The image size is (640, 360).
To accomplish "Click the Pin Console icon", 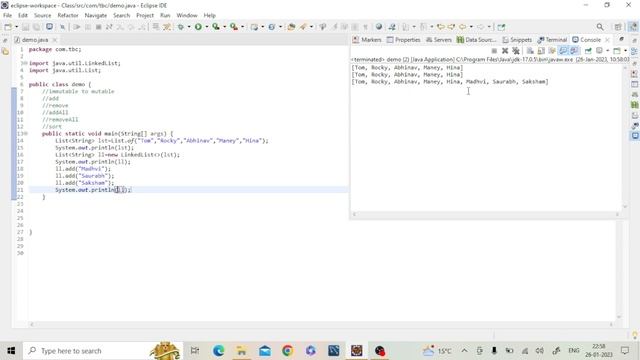I will coord(588,51).
